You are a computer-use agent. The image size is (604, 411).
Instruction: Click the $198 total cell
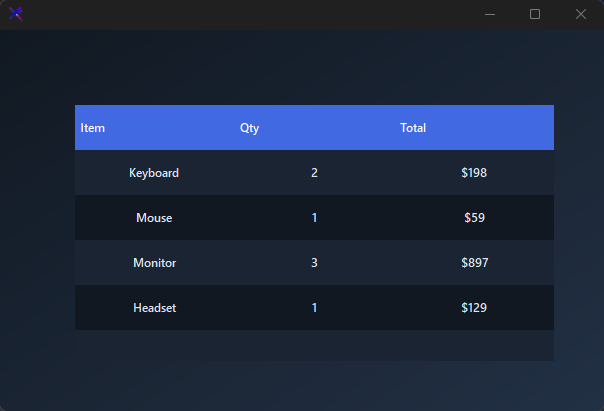click(x=474, y=173)
